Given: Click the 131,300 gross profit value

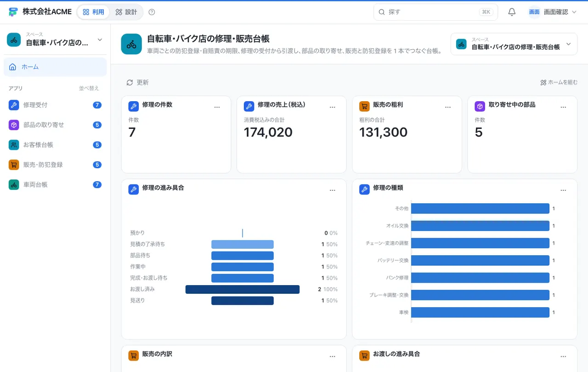Looking at the screenshot, I should 383,132.
